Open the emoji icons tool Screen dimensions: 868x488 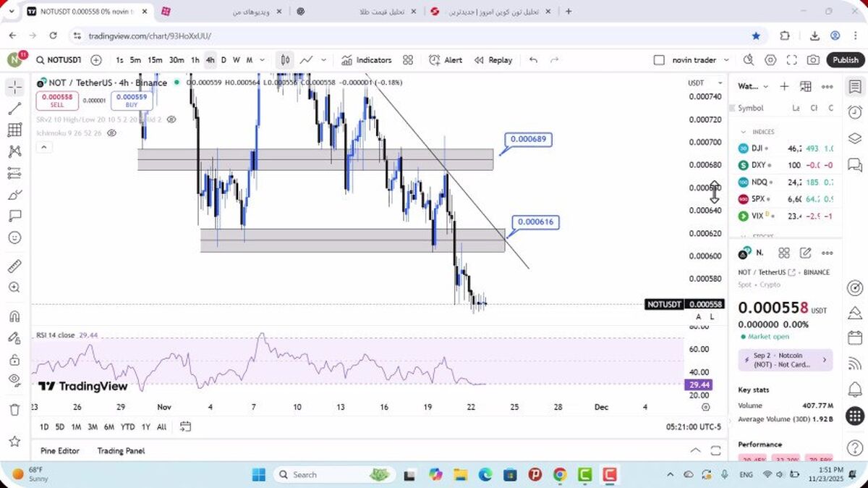click(x=14, y=237)
